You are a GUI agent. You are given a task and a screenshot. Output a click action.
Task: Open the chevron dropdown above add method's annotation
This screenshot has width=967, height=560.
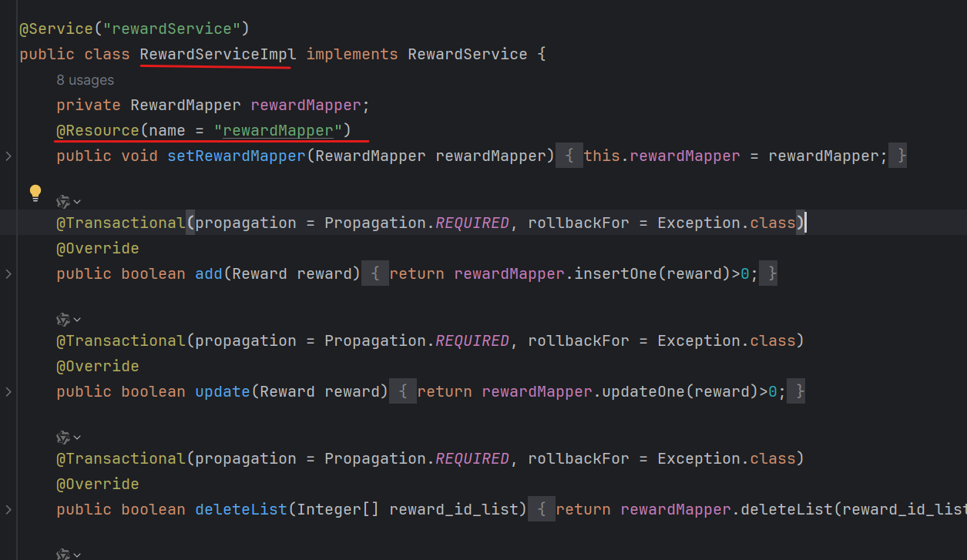point(77,202)
